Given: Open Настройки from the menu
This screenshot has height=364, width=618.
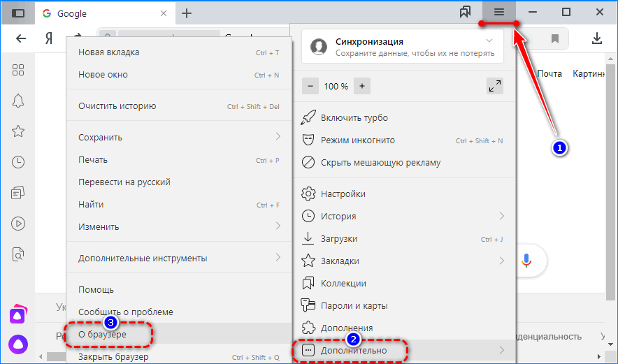Looking at the screenshot, I should click(343, 194).
